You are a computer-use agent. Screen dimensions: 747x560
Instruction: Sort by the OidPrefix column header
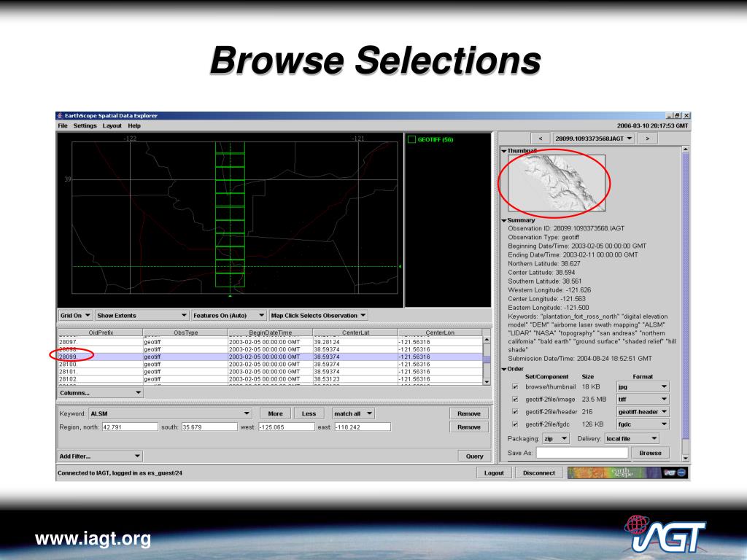click(101, 332)
